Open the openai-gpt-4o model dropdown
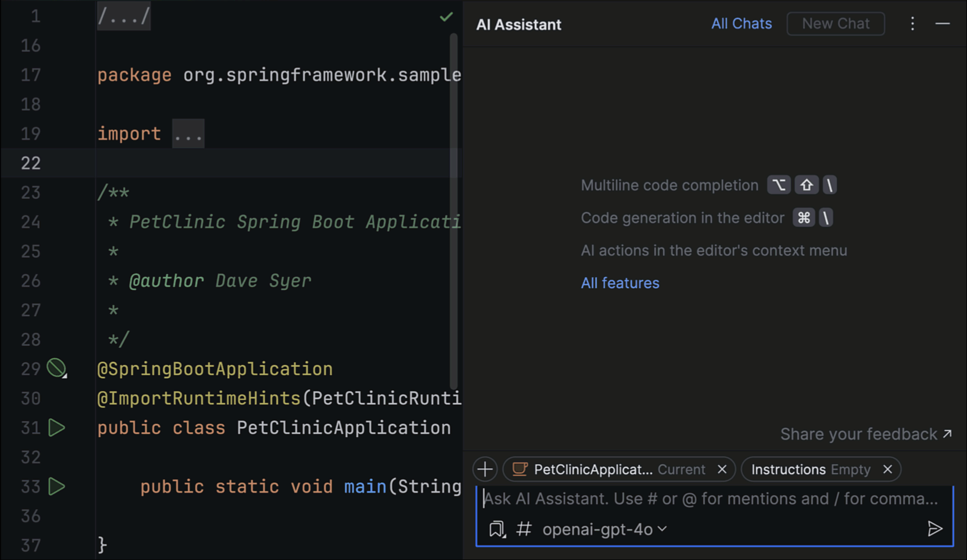Screen dimensions: 967x560 click(604, 529)
